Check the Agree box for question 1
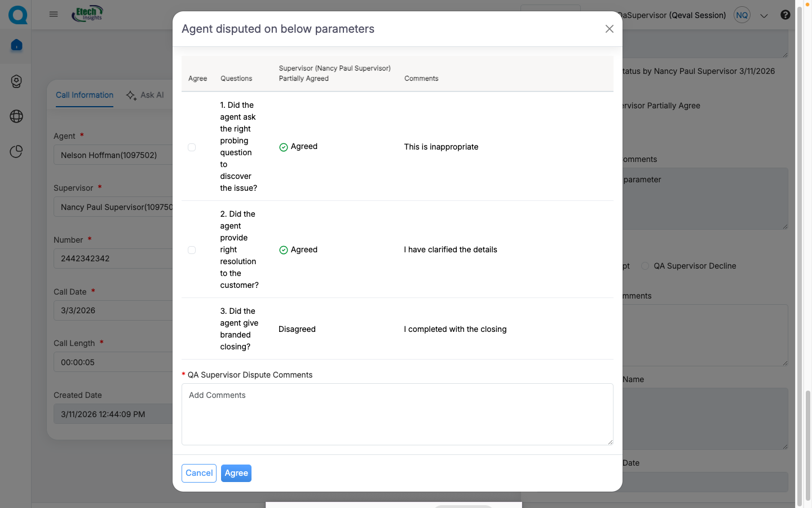This screenshot has width=812, height=508. pos(192,147)
